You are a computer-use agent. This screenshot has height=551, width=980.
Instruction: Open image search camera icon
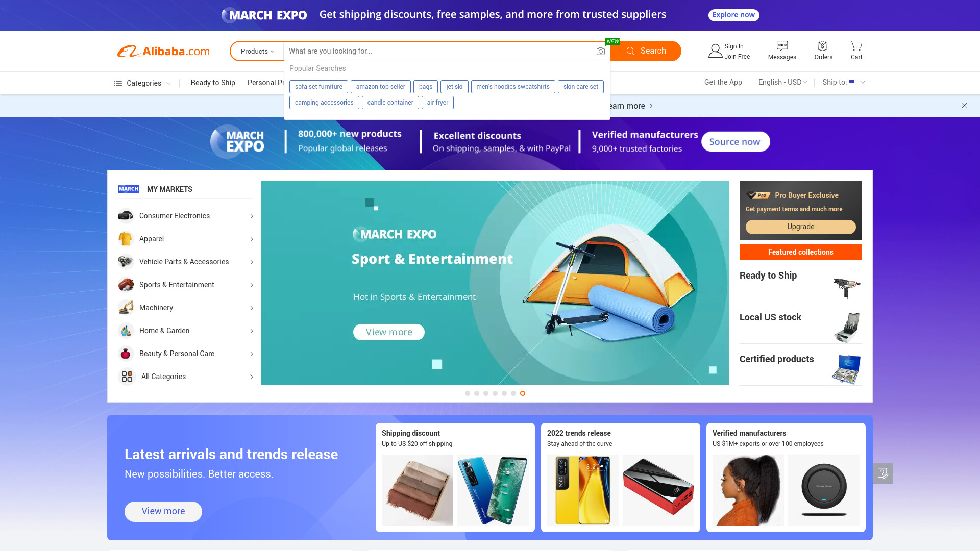pos(601,51)
